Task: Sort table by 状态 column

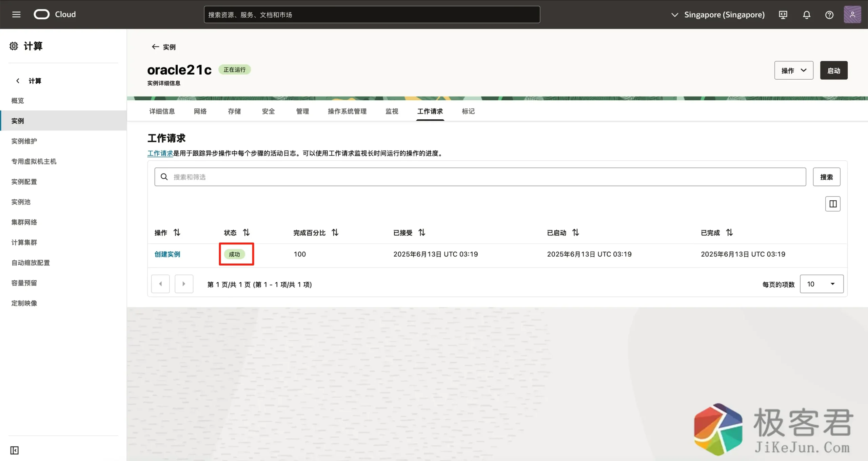Action: [246, 233]
